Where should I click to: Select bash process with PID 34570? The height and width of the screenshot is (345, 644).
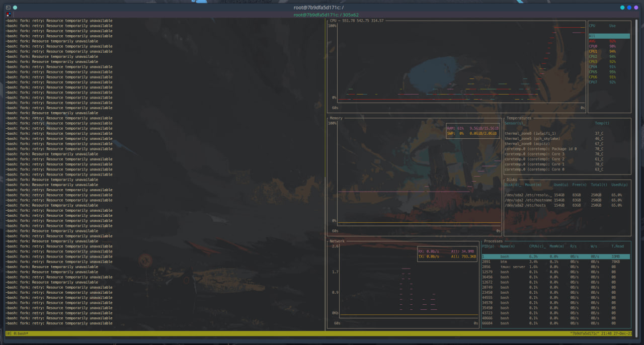pyautogui.click(x=556, y=303)
